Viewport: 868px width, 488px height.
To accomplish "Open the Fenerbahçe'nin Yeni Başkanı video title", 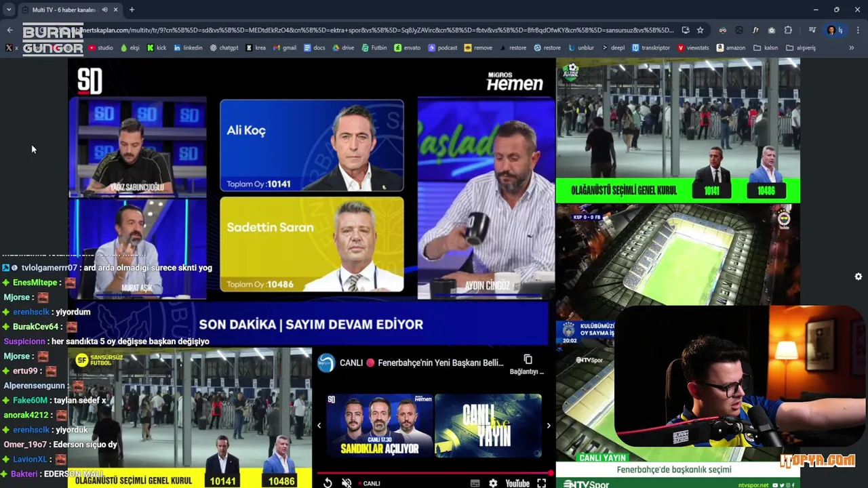I will point(422,363).
